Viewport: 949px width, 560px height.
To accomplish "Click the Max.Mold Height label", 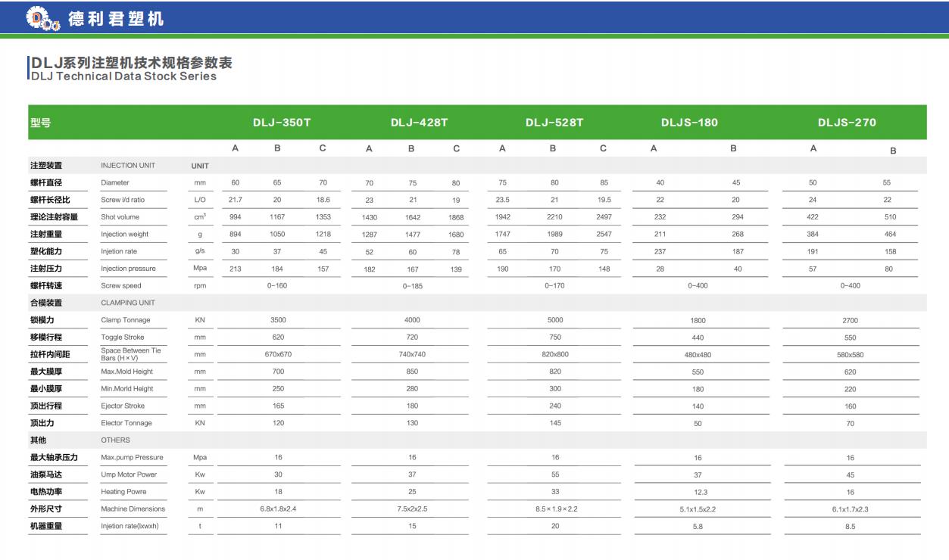I will [127, 372].
